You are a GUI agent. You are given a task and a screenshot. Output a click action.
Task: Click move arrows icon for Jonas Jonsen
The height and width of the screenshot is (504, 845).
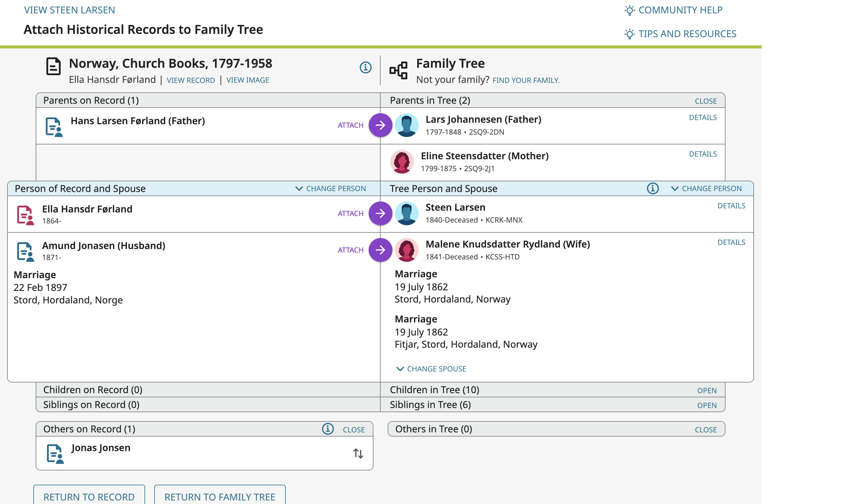pyautogui.click(x=358, y=453)
